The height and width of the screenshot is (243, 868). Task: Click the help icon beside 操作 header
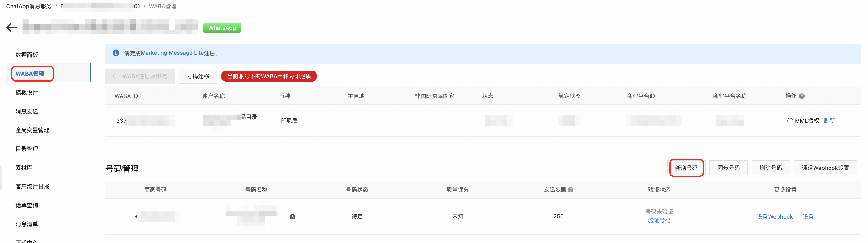point(802,96)
